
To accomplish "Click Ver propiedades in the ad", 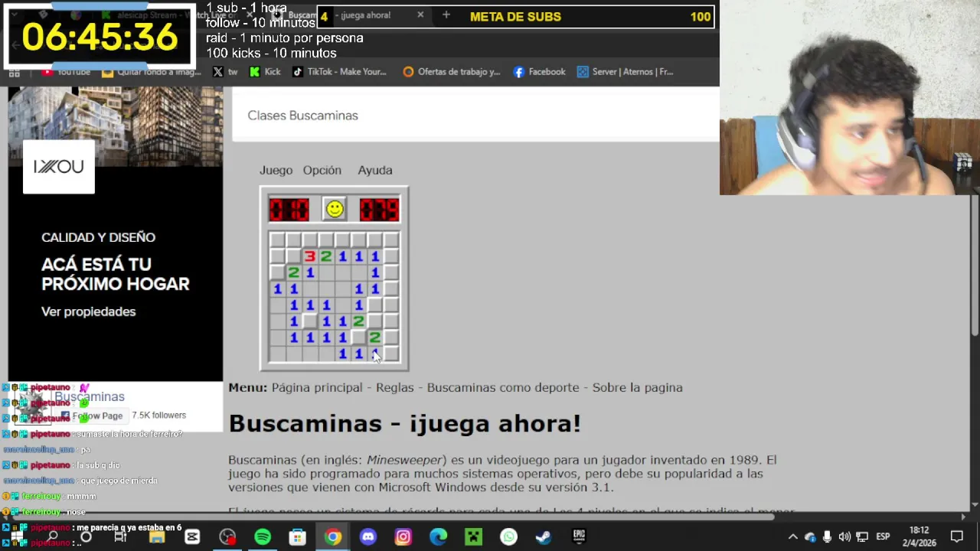I will tap(88, 311).
